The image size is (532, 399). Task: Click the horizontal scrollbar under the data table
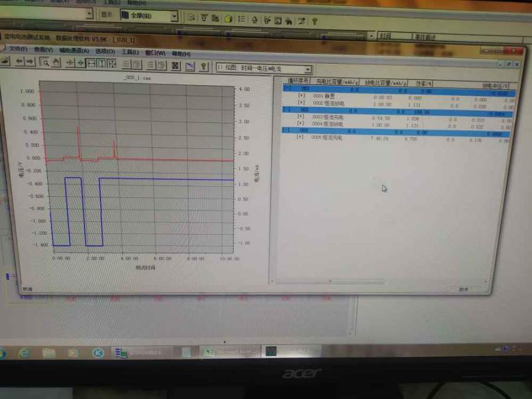330,281
